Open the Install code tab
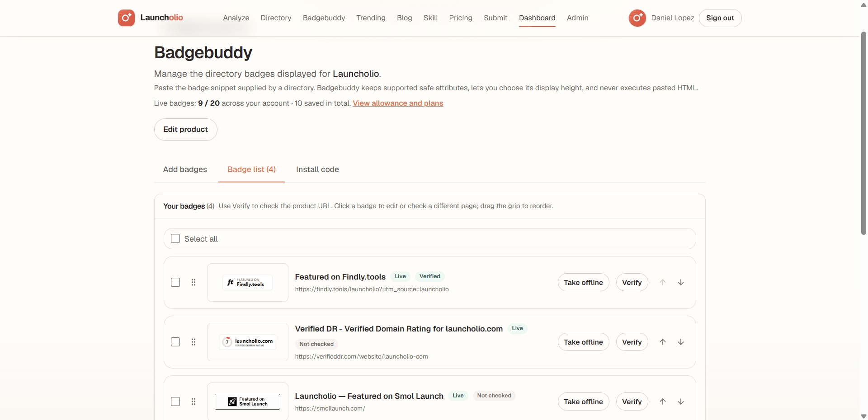The width and height of the screenshot is (868, 420). coord(317,169)
